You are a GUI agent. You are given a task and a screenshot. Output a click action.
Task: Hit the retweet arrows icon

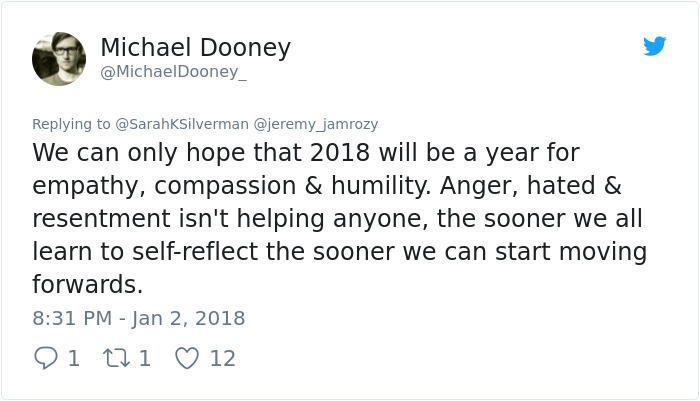tap(117, 358)
